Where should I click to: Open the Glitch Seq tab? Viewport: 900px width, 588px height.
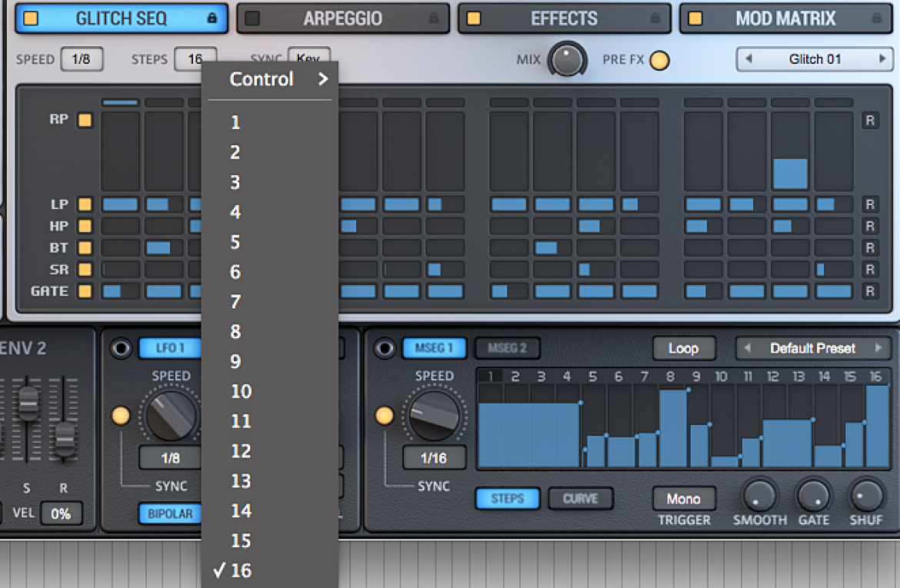tap(122, 18)
